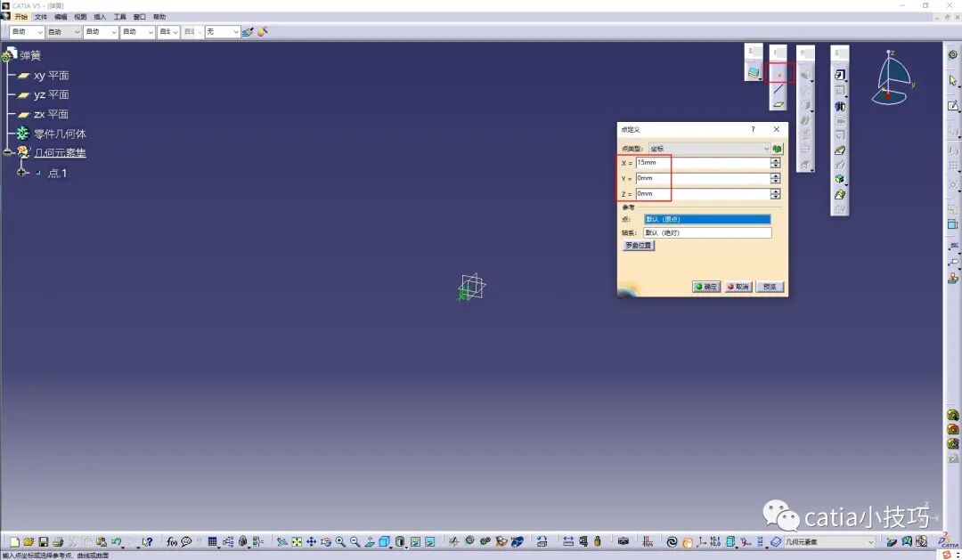Click the Y coordinate input field
The height and width of the screenshot is (560, 962).
(703, 178)
